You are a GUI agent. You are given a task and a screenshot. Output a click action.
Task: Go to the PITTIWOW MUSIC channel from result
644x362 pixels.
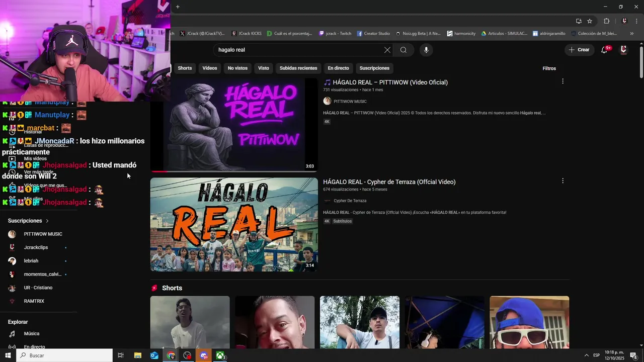pos(350,102)
